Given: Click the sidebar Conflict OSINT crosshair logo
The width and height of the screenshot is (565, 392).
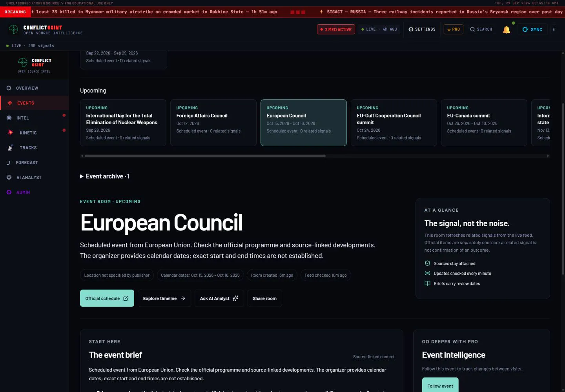Looking at the screenshot, I should click(x=23, y=62).
